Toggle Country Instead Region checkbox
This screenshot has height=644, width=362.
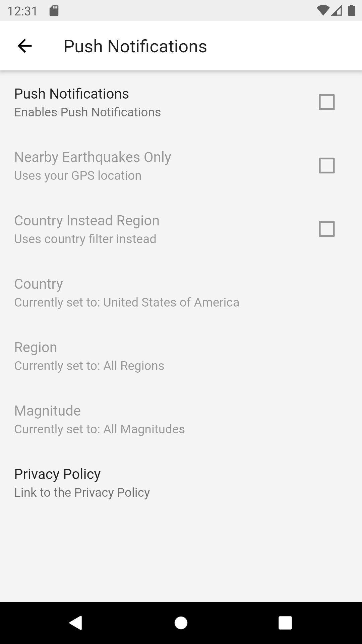(326, 229)
